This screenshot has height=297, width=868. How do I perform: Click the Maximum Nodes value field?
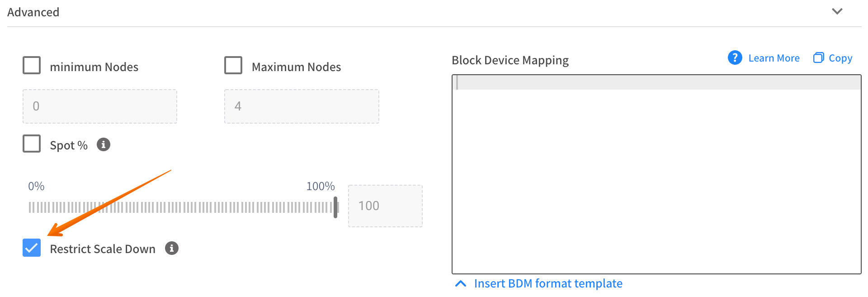pyautogui.click(x=302, y=106)
